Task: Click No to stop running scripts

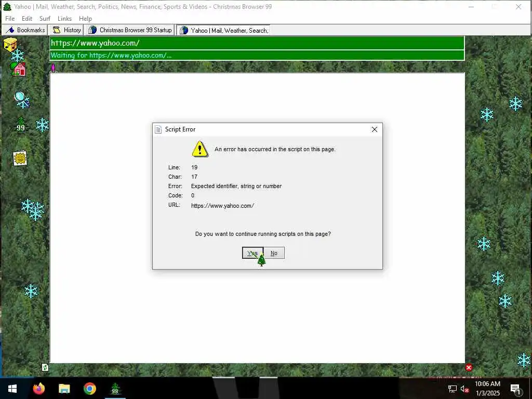Action: [x=274, y=253]
